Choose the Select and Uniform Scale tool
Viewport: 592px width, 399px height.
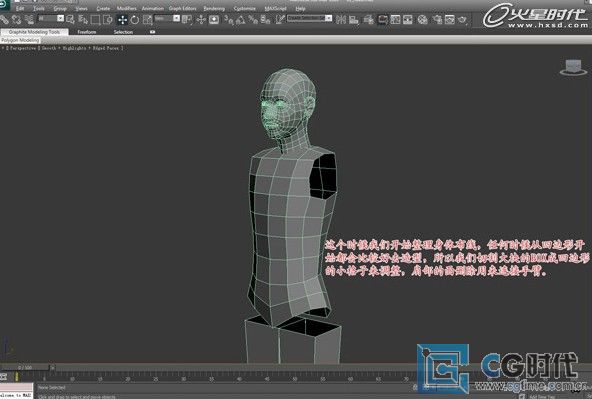coord(147,20)
